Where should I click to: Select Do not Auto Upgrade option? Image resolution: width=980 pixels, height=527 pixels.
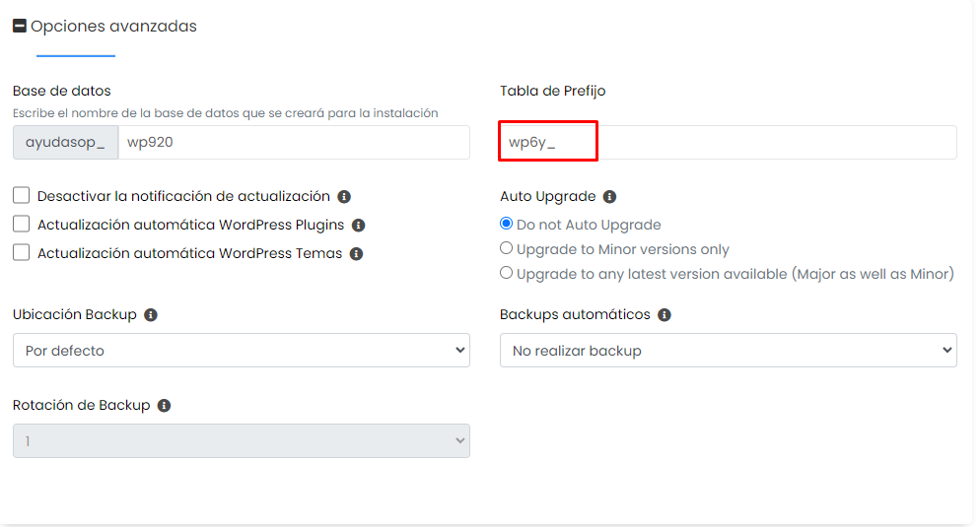coord(506,224)
